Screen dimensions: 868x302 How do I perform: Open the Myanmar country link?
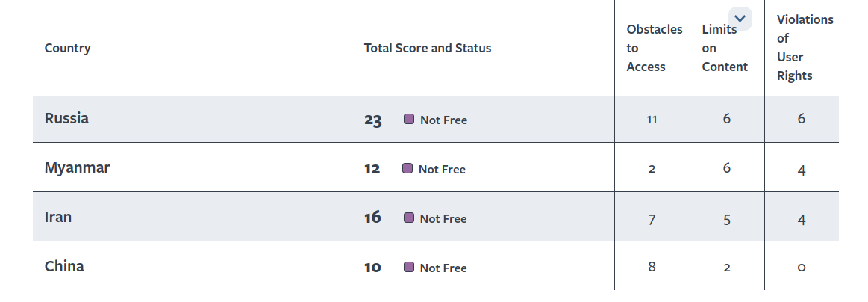pyautogui.click(x=77, y=167)
